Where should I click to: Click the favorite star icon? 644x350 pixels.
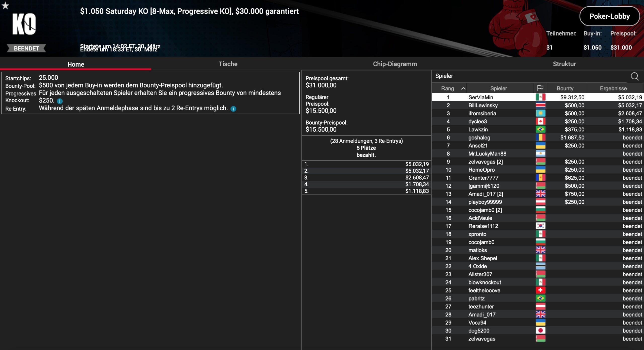pos(5,6)
